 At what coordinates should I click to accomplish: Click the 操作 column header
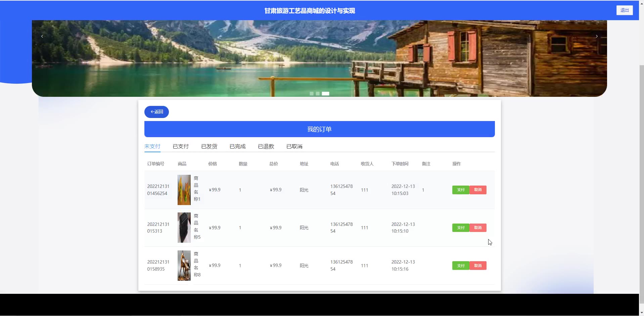pyautogui.click(x=457, y=164)
